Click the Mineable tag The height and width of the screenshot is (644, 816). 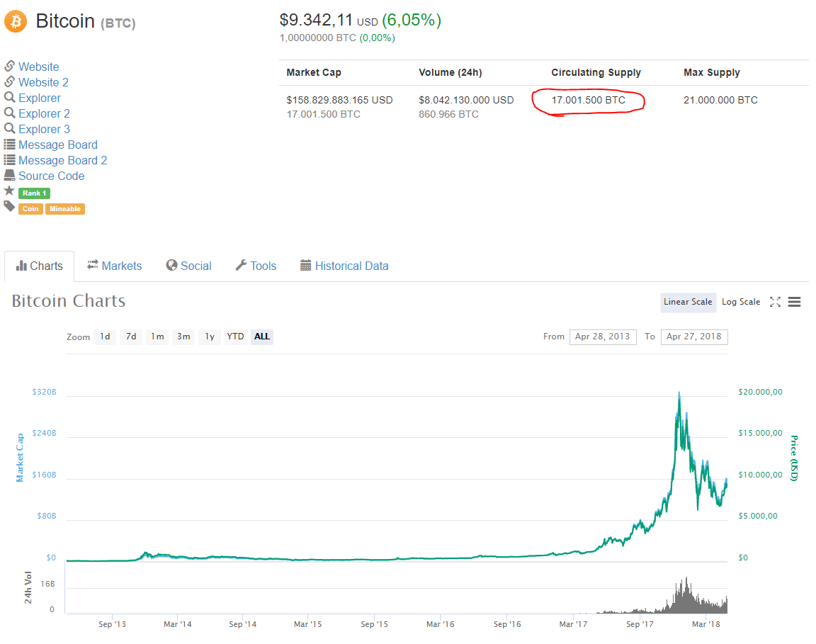65,209
